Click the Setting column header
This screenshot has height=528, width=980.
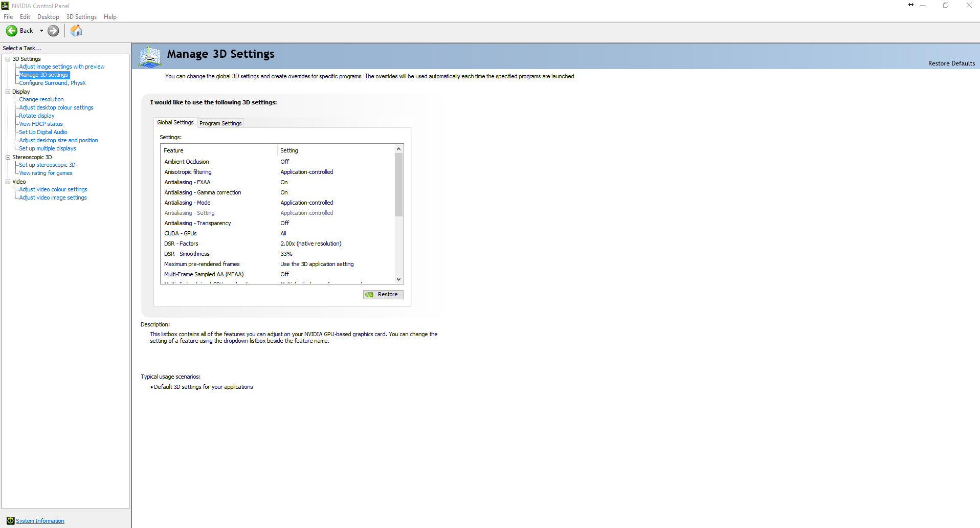(x=336, y=150)
